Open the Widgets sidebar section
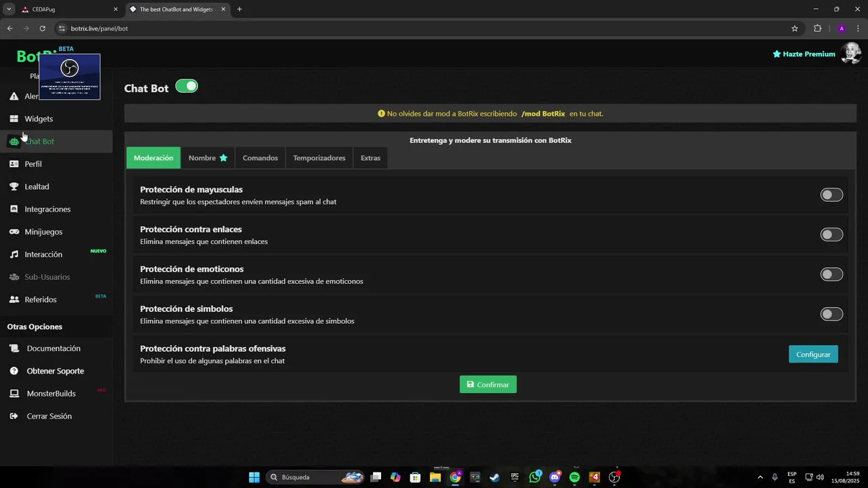Screen dimensions: 868x488 (x=39, y=119)
